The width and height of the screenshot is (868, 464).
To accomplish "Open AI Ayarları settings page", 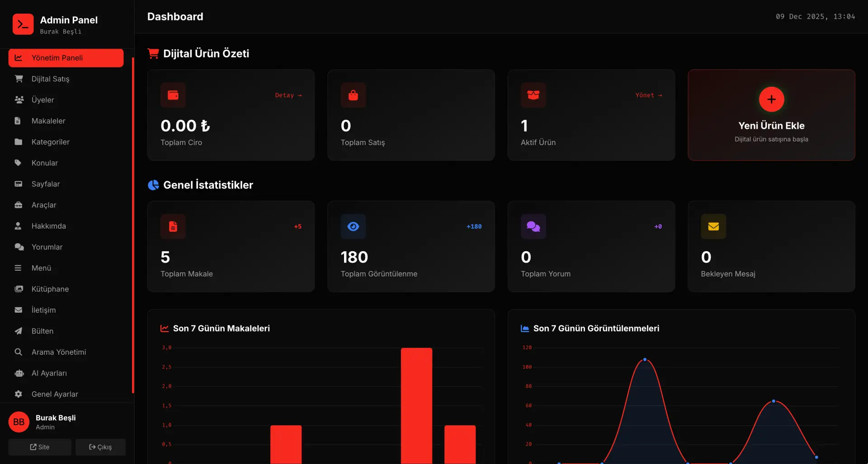I will (x=49, y=373).
